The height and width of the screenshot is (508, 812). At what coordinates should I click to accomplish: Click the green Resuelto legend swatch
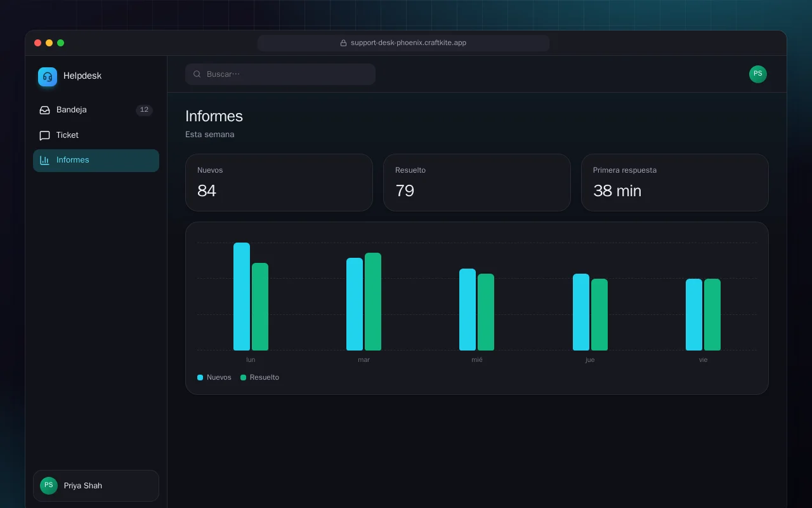click(x=244, y=378)
